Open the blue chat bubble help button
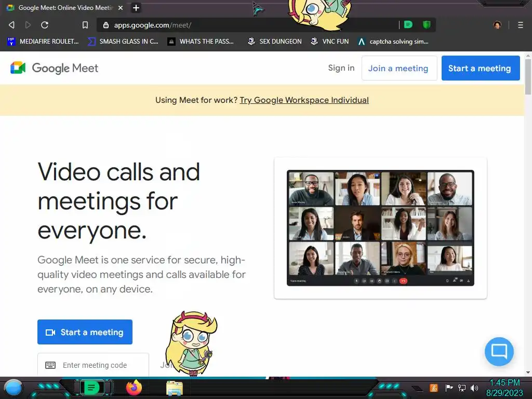532x399 pixels. 499,351
